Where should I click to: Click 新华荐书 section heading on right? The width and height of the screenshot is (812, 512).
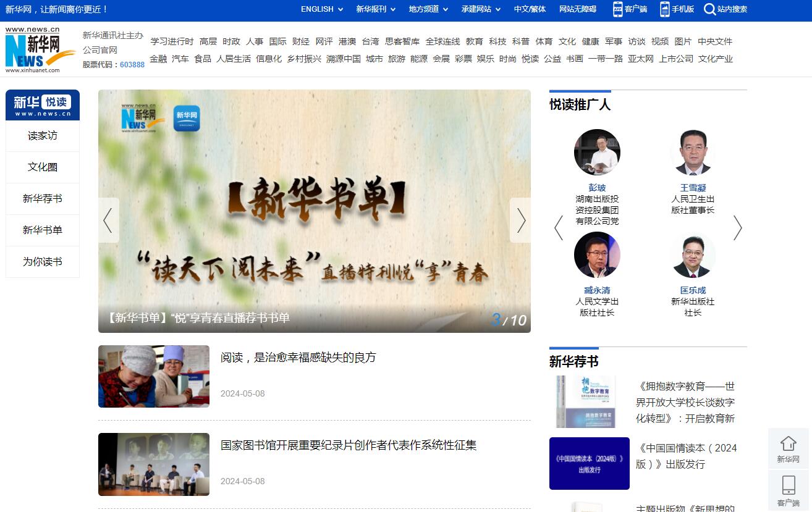point(574,361)
